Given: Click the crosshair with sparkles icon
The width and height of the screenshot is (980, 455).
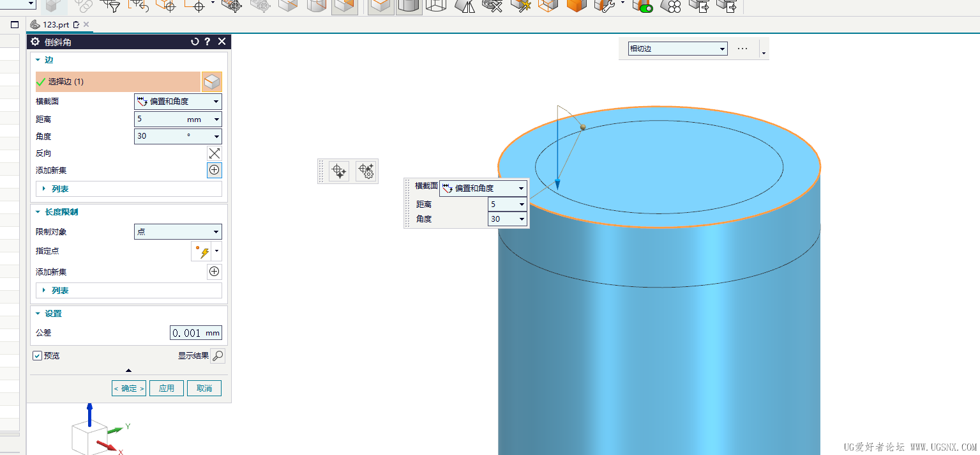Looking at the screenshot, I should 339,171.
